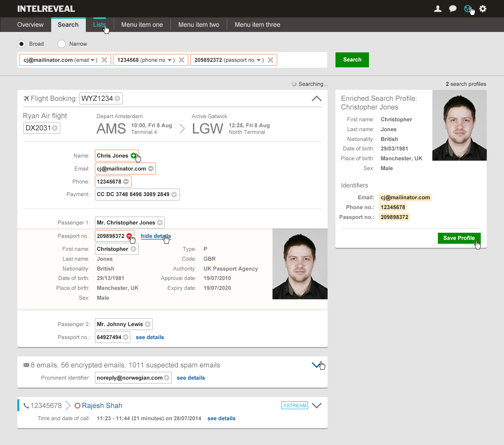This screenshot has height=445, width=504.
Task: Click highlighted phone 12345678 in profile
Action: pyautogui.click(x=393, y=208)
